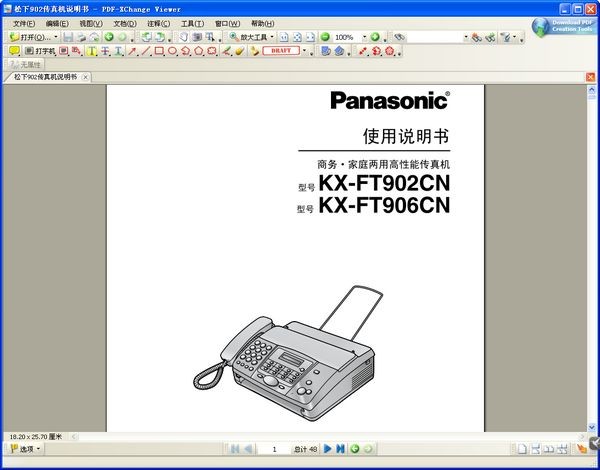Select the Sticky Note tool

click(14, 51)
